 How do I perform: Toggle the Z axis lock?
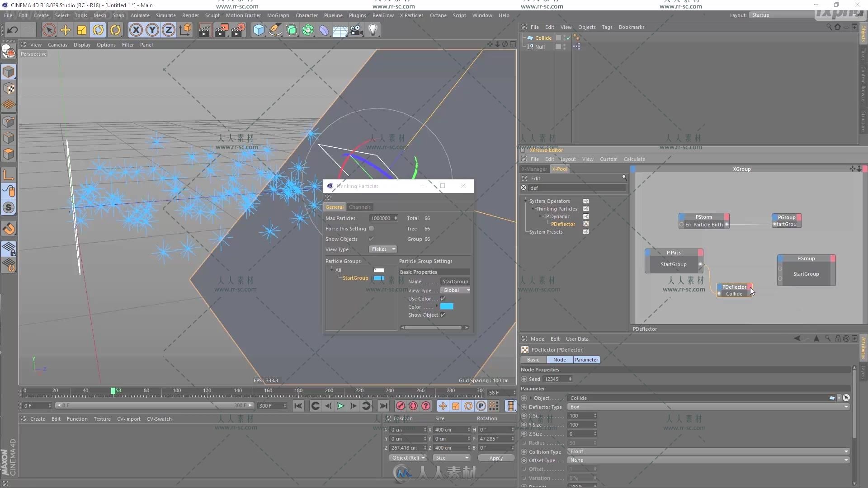click(169, 30)
